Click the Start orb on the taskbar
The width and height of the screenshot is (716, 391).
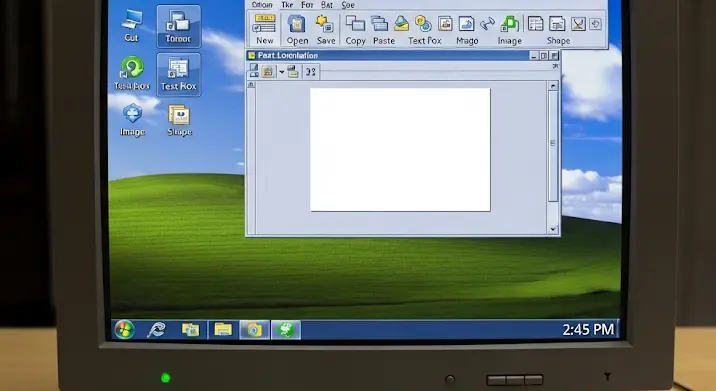[x=124, y=329]
